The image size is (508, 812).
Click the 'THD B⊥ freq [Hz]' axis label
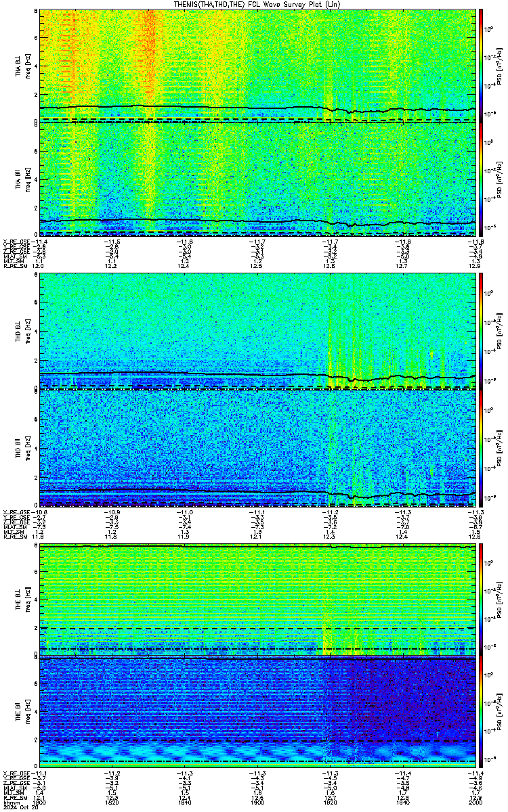[x=22, y=331]
